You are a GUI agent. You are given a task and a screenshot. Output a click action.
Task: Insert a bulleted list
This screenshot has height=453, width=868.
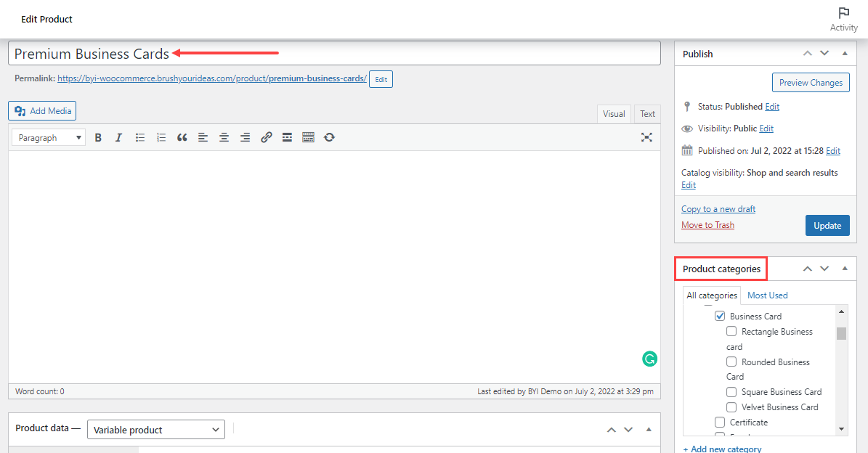[139, 137]
